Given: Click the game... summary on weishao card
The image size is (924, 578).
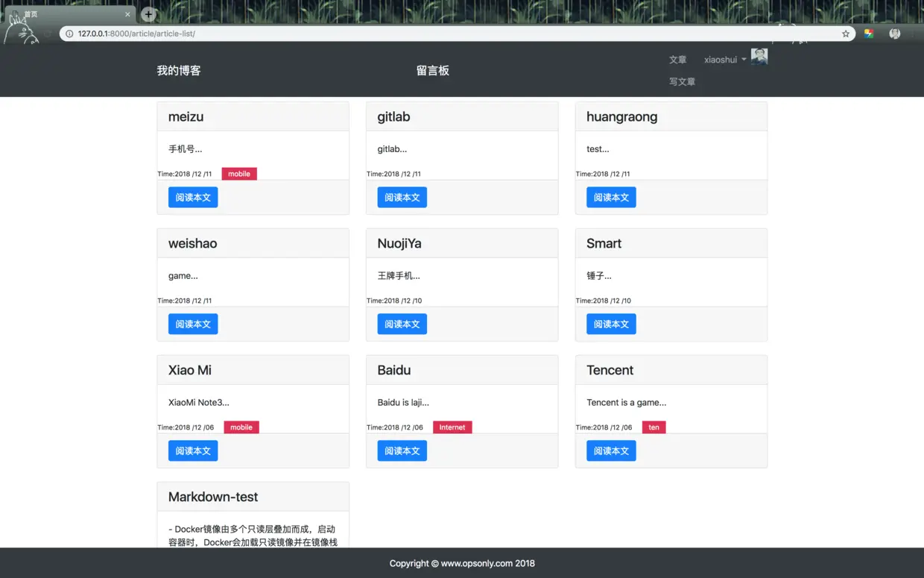Looking at the screenshot, I should (183, 276).
